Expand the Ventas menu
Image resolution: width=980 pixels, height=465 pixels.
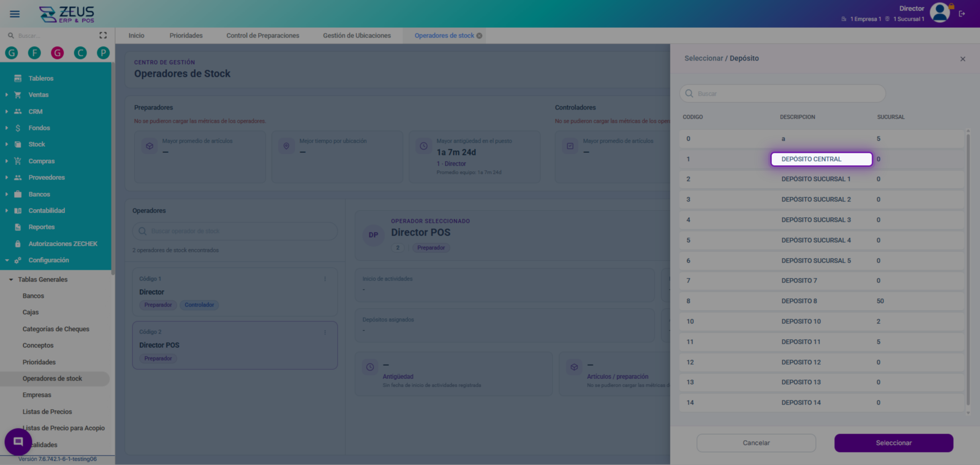click(38, 95)
